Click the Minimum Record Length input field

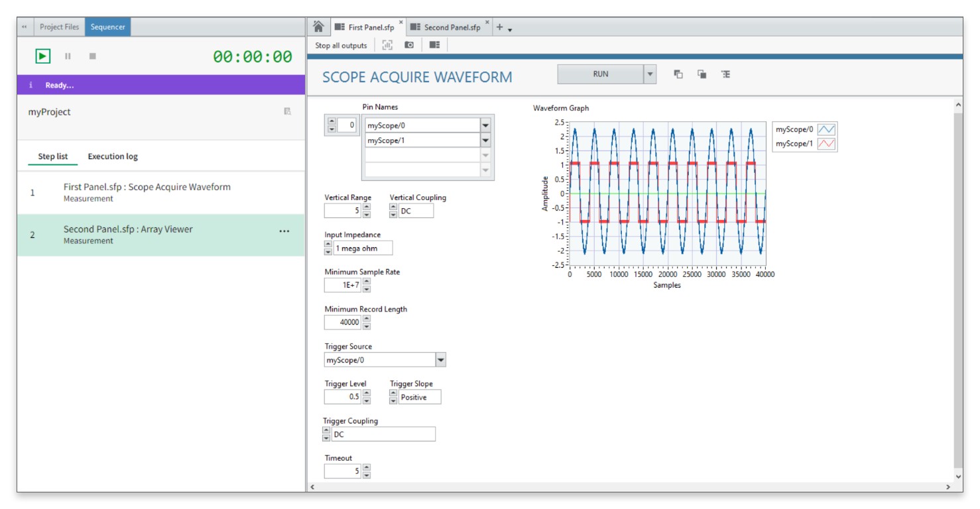[343, 323]
